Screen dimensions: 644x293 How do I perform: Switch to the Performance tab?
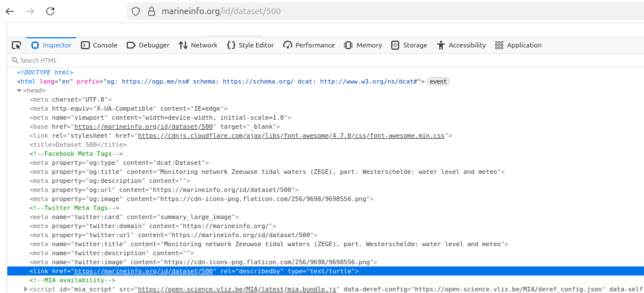pos(309,45)
